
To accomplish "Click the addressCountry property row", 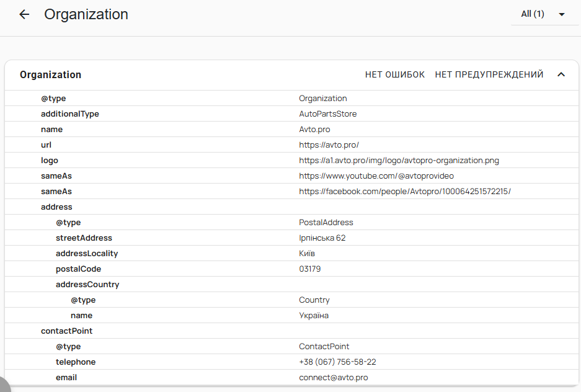I will tap(291, 285).
